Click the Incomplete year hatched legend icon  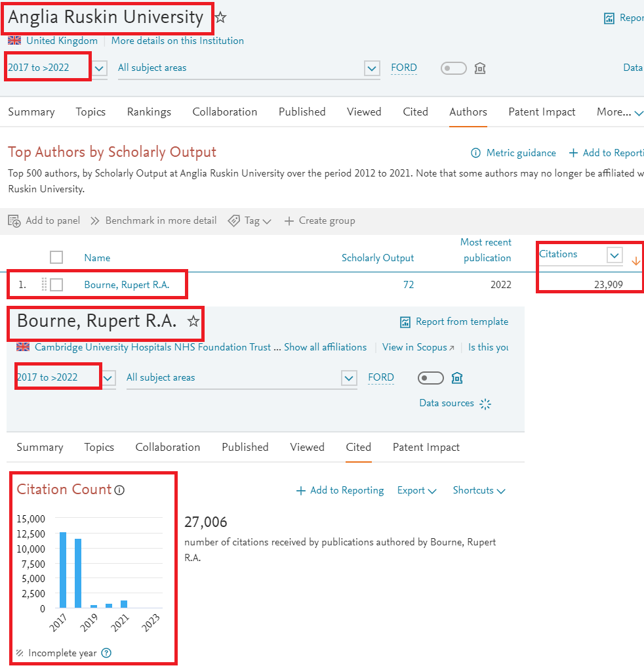(20, 653)
